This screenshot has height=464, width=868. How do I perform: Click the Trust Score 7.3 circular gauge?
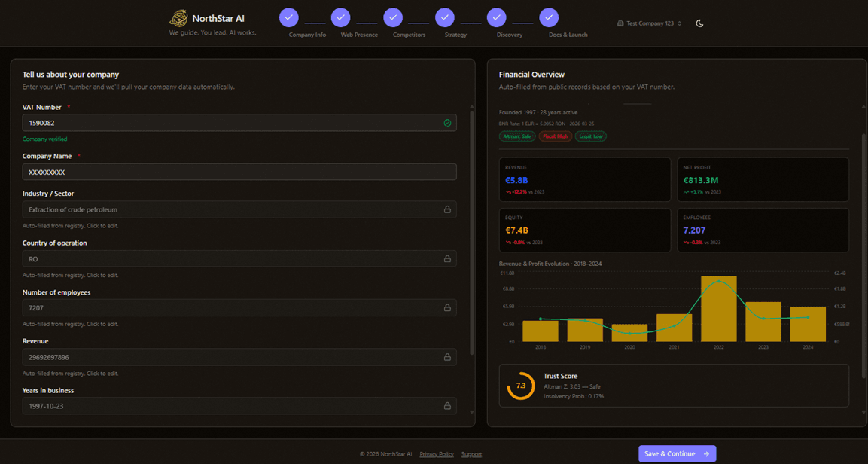[521, 386]
